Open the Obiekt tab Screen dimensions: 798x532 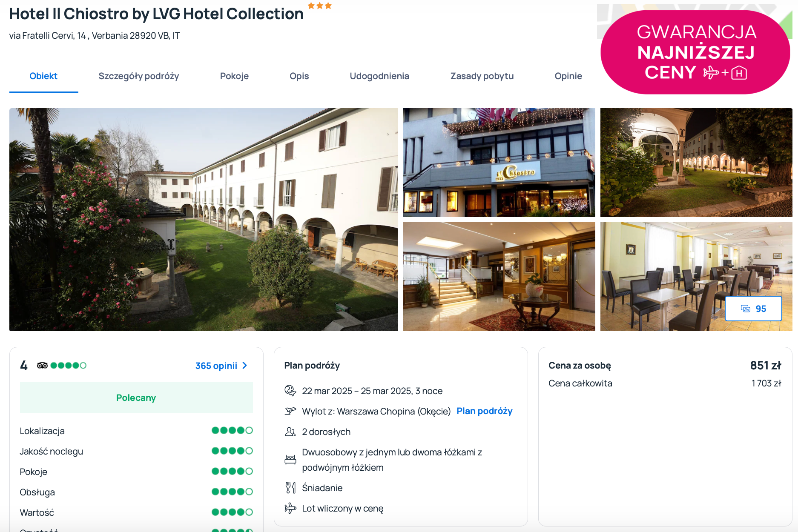pyautogui.click(x=43, y=76)
